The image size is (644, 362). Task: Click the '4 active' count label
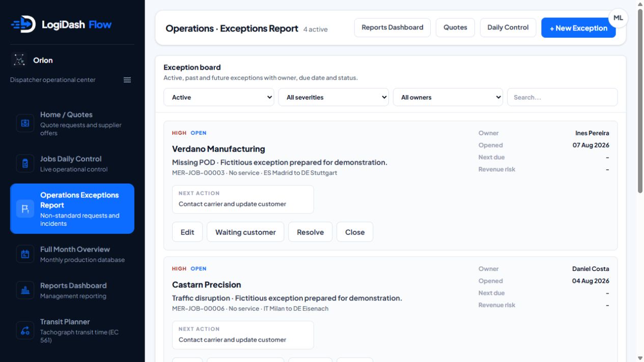(316, 29)
